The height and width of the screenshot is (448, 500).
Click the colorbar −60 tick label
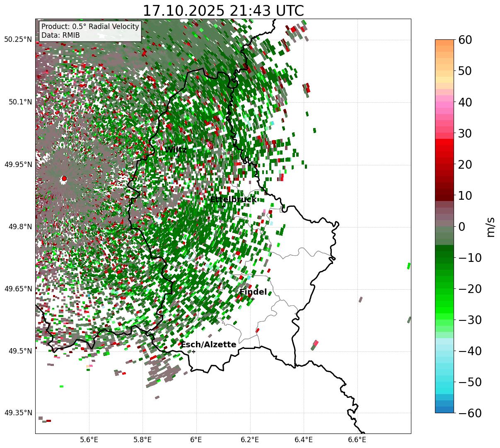tap(470, 413)
